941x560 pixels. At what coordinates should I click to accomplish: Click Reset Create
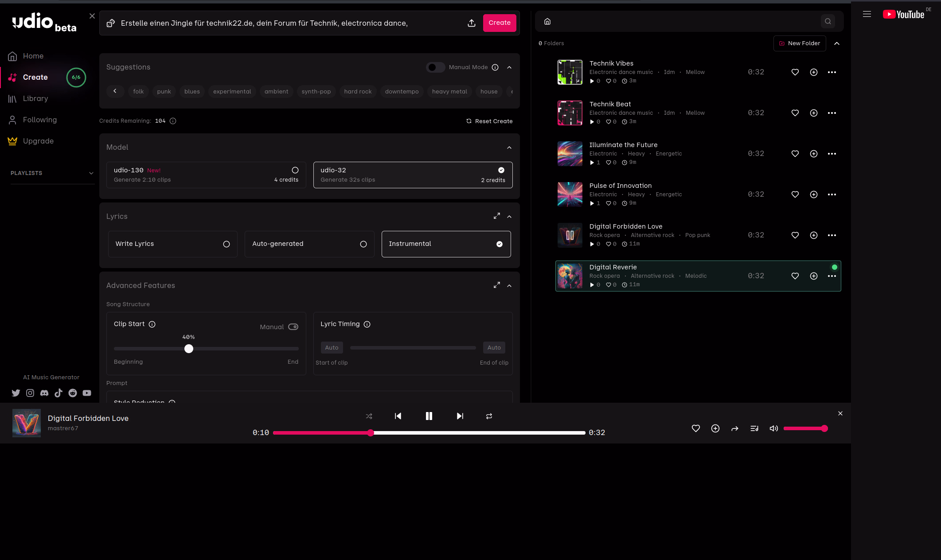coord(489,121)
